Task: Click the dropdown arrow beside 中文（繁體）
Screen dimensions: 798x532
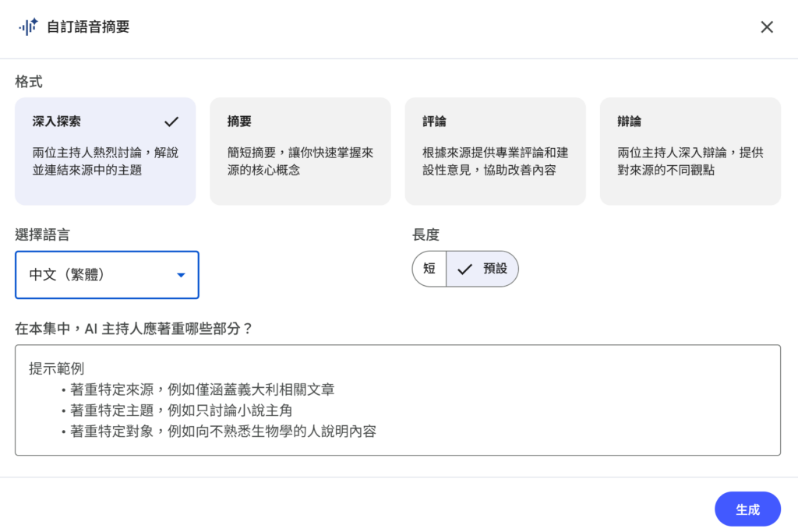Action: pos(181,274)
